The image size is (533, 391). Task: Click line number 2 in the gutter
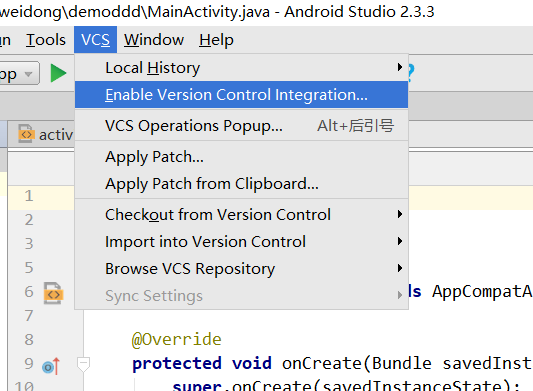point(29,220)
